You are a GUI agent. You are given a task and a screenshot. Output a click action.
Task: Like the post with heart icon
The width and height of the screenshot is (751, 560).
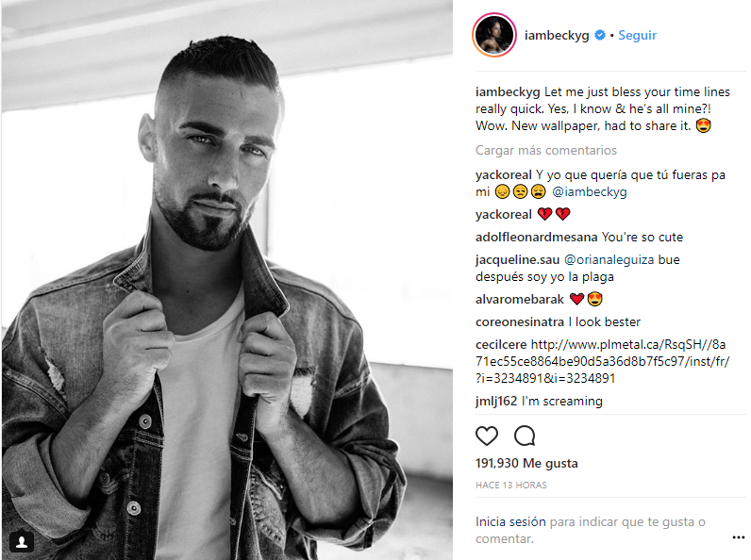[x=487, y=436]
